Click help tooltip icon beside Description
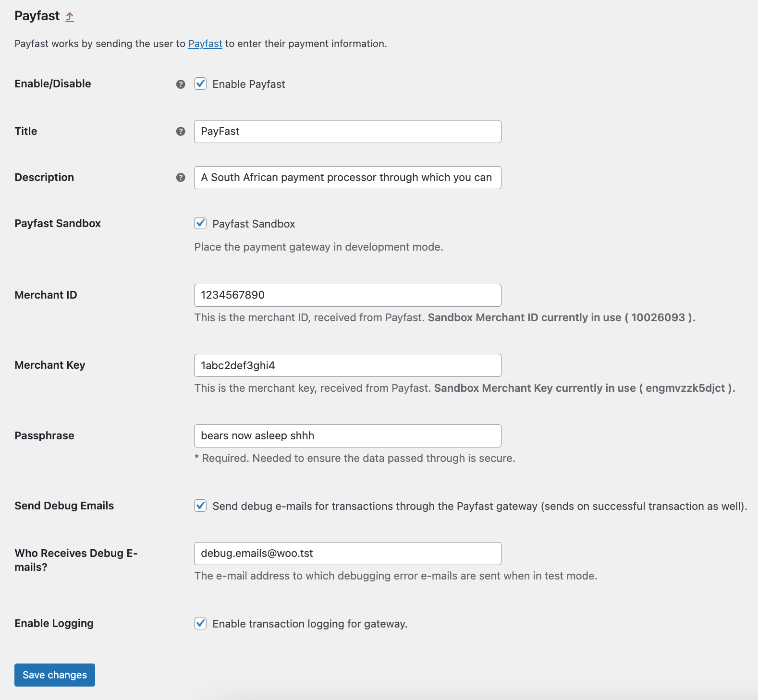Viewport: 758px width, 700px height. tap(181, 178)
